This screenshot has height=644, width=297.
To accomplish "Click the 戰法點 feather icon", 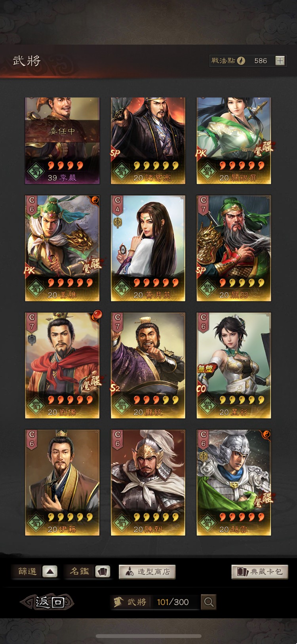I will 241,61.
